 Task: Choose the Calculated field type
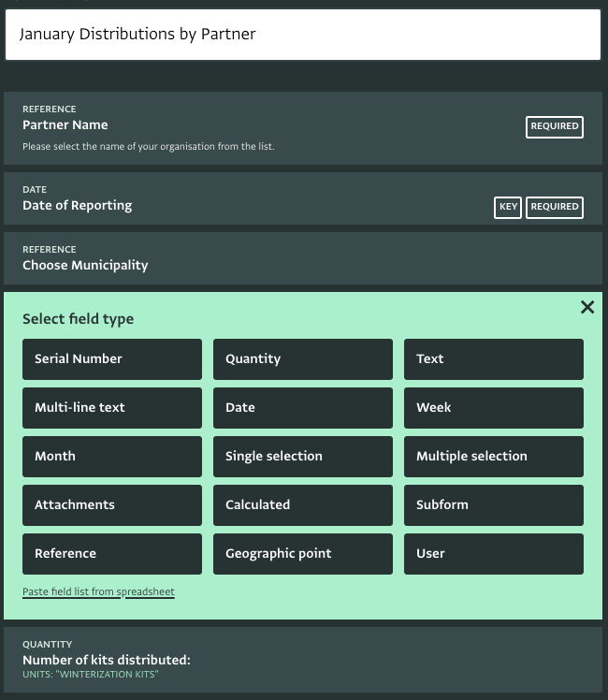(x=303, y=505)
